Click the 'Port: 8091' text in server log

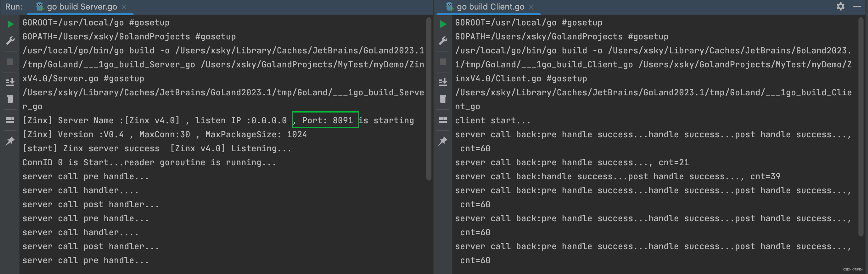click(327, 120)
